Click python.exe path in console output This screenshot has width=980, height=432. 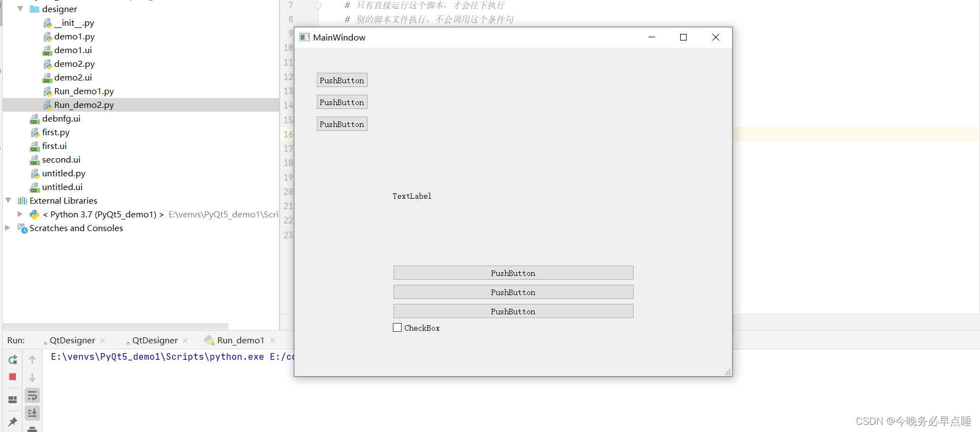(x=158, y=357)
